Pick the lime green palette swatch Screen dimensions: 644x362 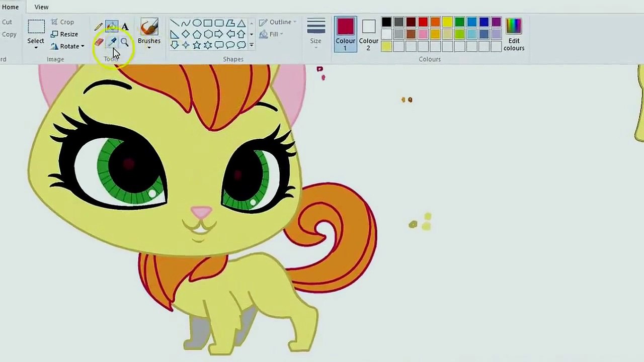(x=459, y=34)
